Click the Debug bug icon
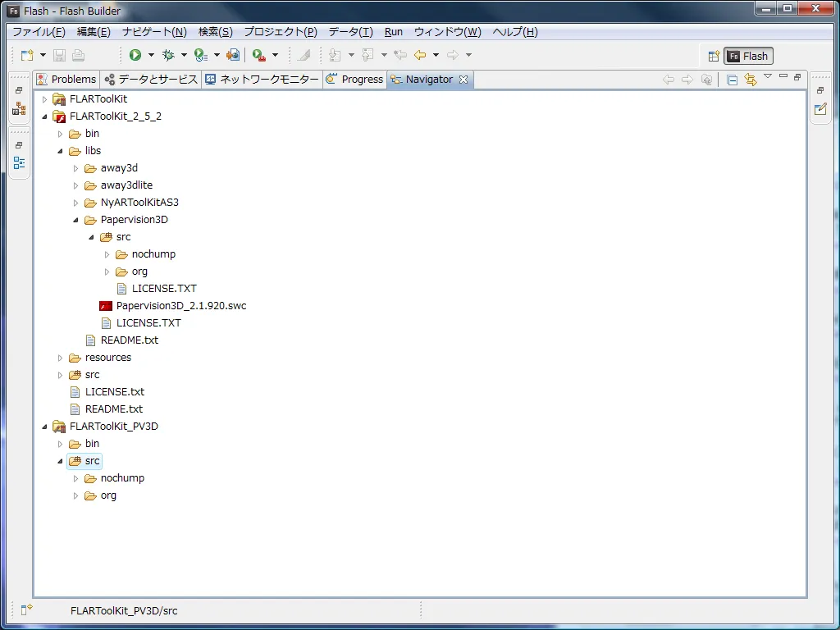The height and width of the screenshot is (630, 840). coord(168,55)
